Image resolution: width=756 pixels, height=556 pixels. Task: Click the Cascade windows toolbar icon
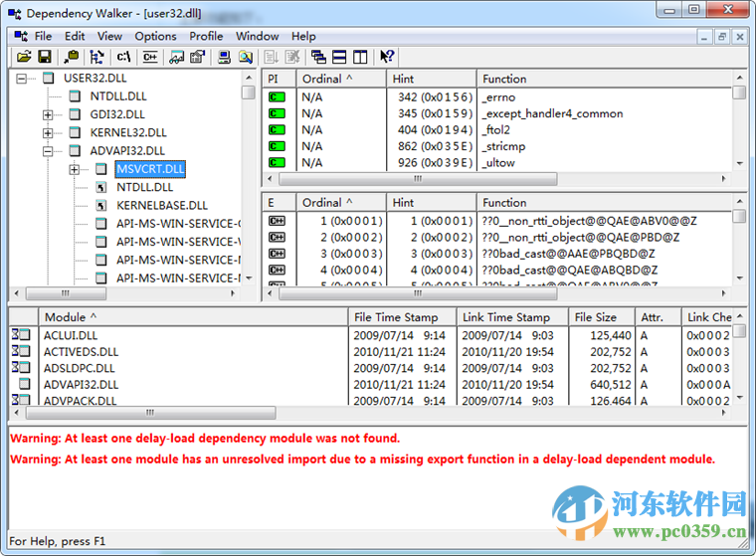pyautogui.click(x=318, y=57)
